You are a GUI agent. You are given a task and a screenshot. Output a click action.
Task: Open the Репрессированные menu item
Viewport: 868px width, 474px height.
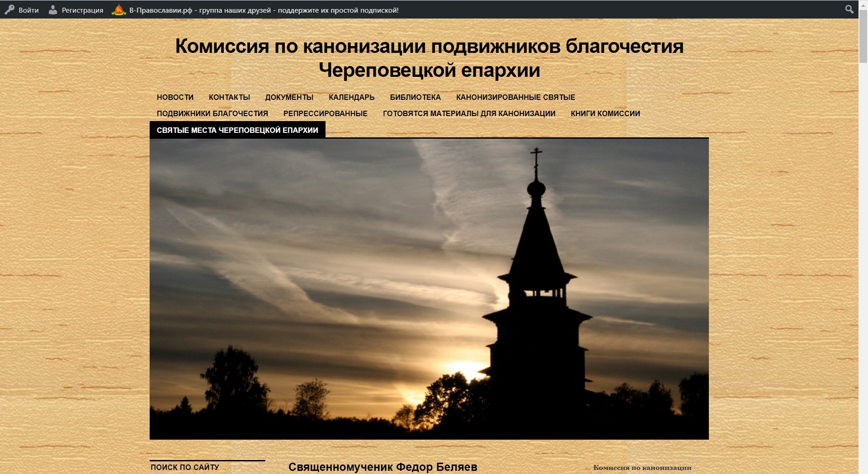tap(325, 113)
